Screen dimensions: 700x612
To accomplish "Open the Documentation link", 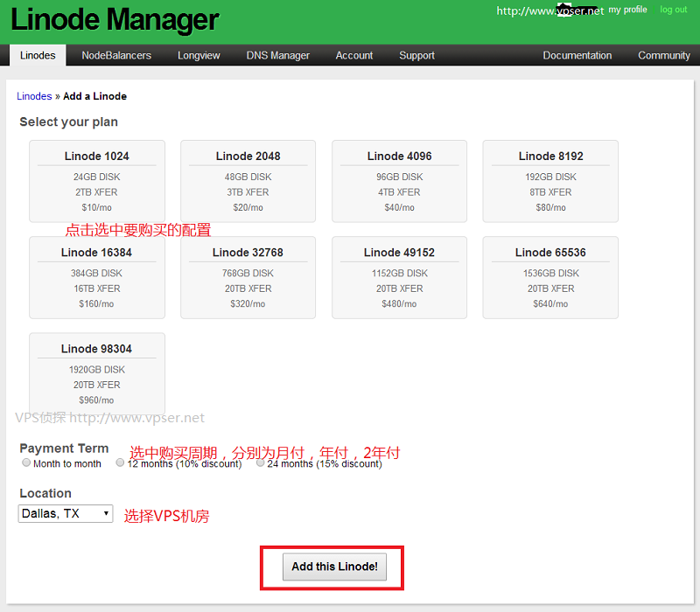I will pos(577,55).
